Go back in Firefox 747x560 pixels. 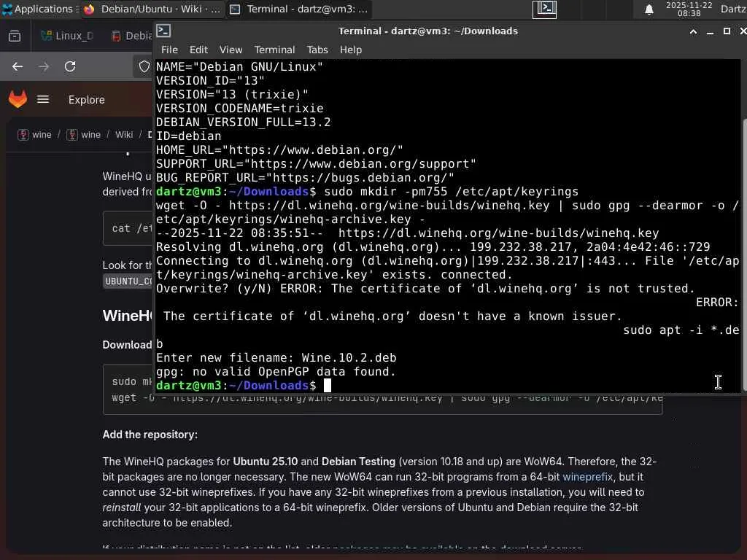[18, 66]
